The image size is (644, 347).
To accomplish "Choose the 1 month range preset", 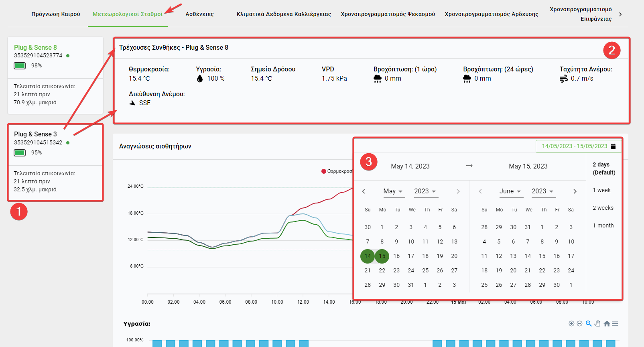I will tap(603, 225).
